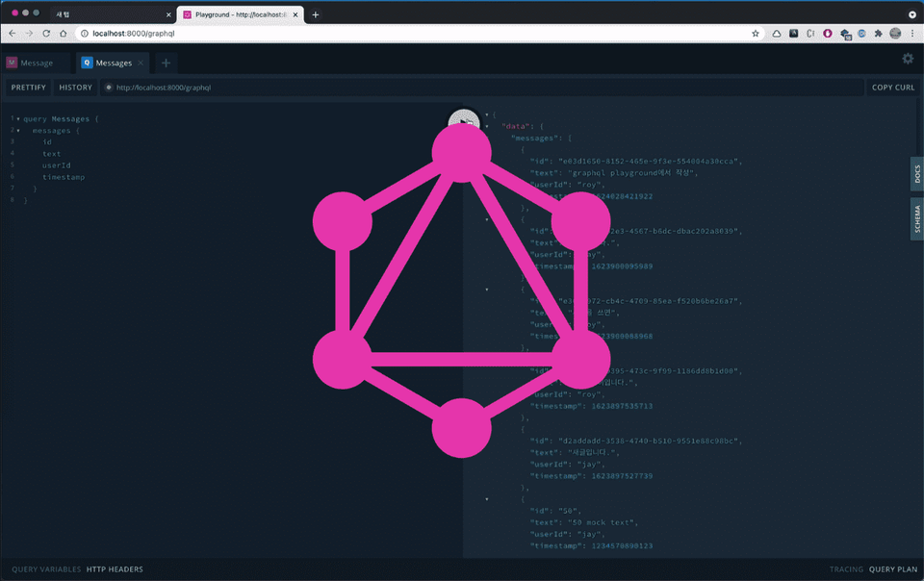924x581 pixels.
Task: Select the Playground browser tab
Action: pos(241,14)
